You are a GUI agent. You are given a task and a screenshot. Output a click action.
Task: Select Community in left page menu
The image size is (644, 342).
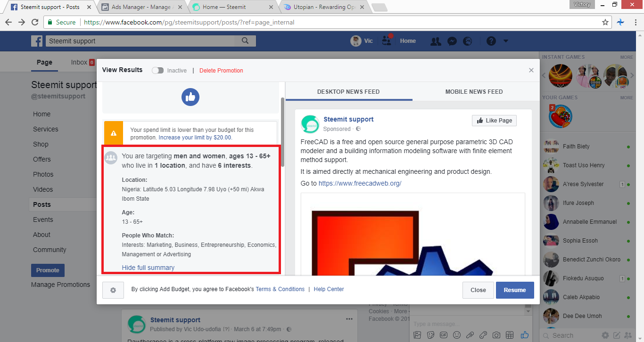[x=50, y=250]
